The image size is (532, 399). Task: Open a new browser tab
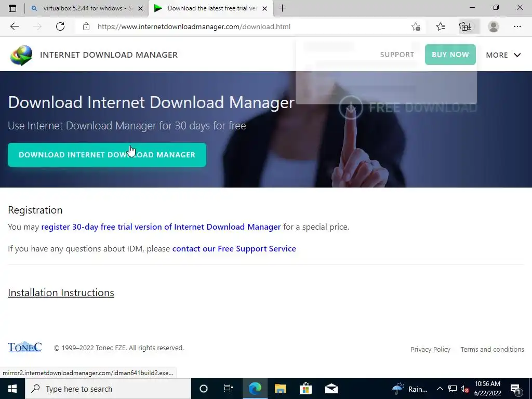282,8
